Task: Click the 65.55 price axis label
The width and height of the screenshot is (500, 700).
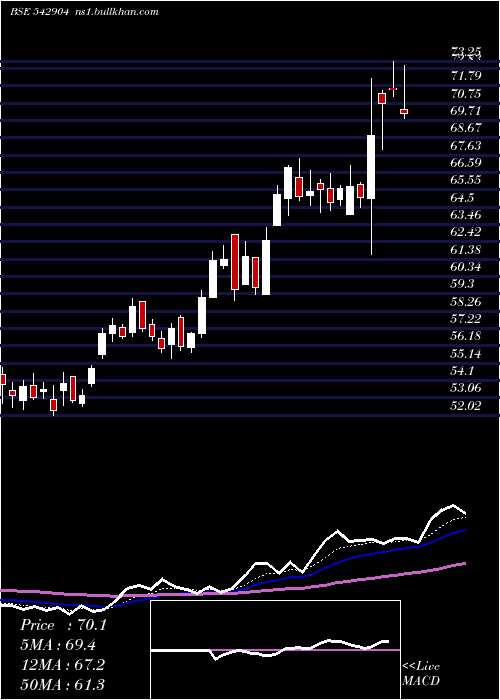Action: (466, 180)
